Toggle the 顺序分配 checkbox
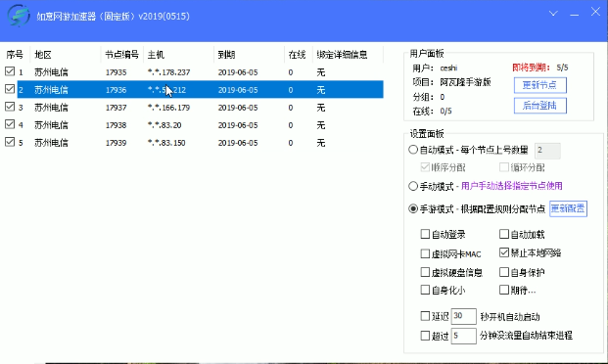 click(425, 167)
